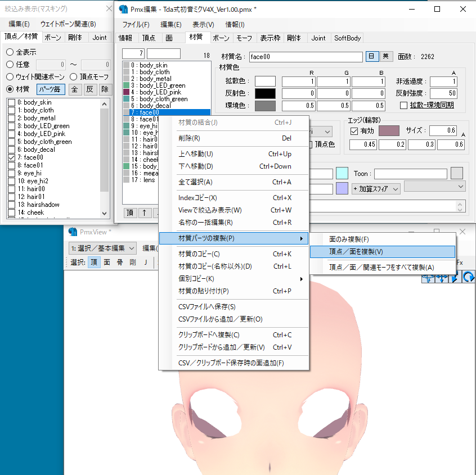Toggle the edge 有効 checkbox
The height and width of the screenshot is (475, 476).
[x=354, y=131]
